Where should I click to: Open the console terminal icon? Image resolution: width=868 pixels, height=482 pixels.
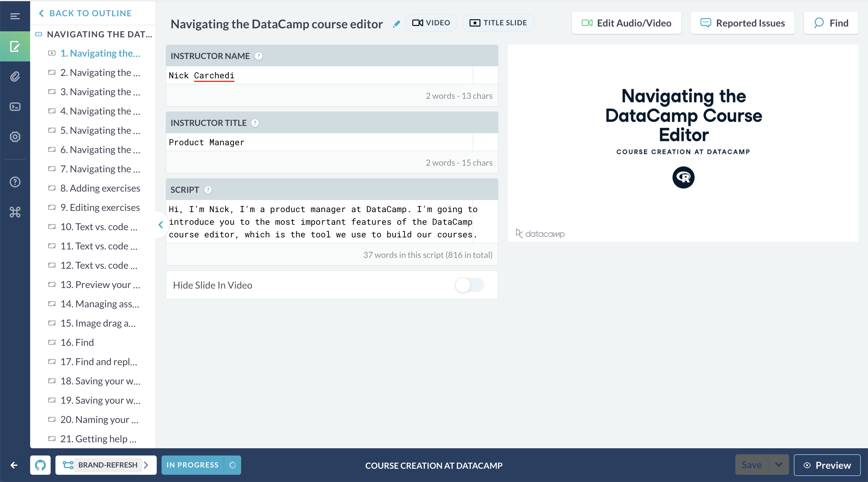pos(15,106)
